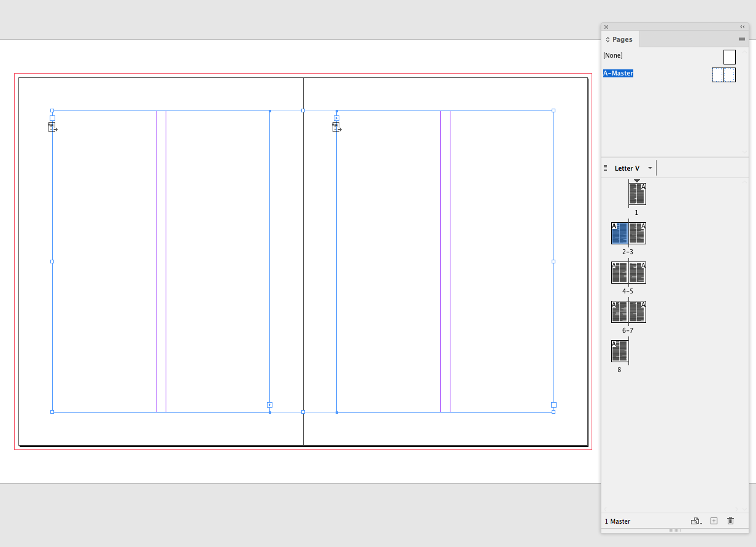
Task: Select the page 8 thumbnail
Action: point(619,352)
